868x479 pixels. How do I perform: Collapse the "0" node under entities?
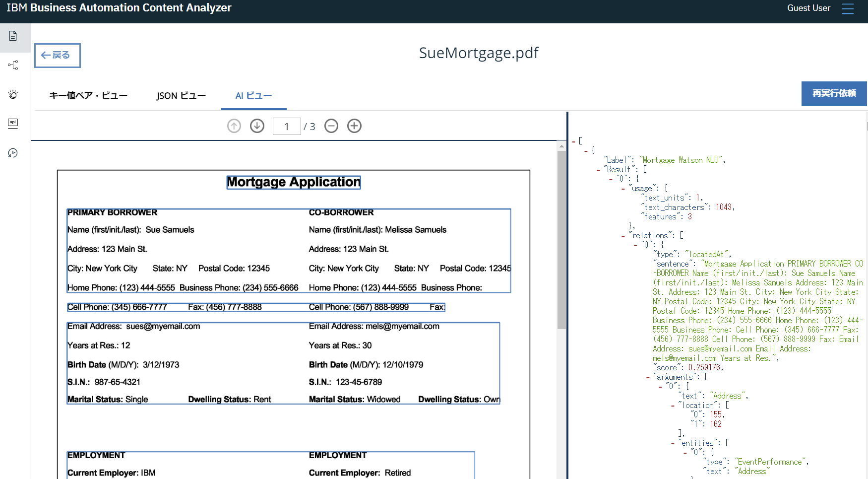pyautogui.click(x=685, y=453)
